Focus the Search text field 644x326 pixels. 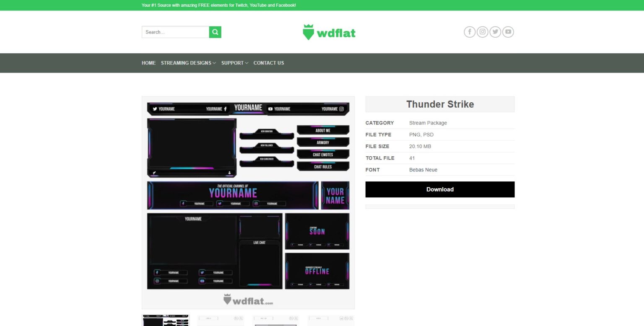pyautogui.click(x=175, y=32)
